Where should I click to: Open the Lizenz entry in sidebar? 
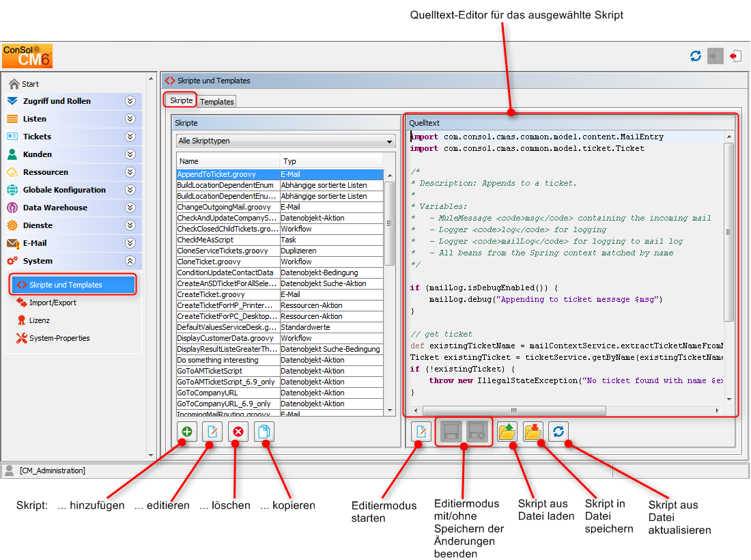[x=40, y=320]
